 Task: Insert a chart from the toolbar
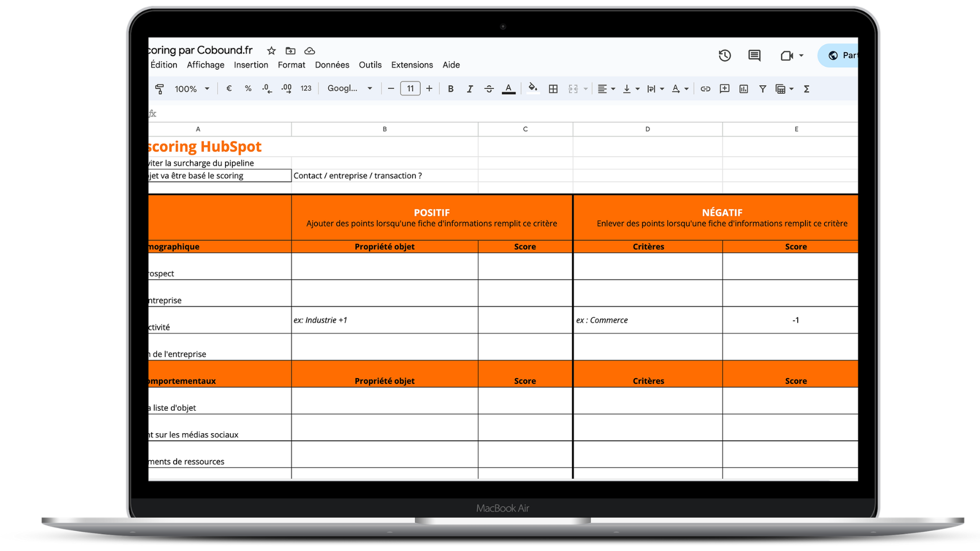[x=744, y=89]
